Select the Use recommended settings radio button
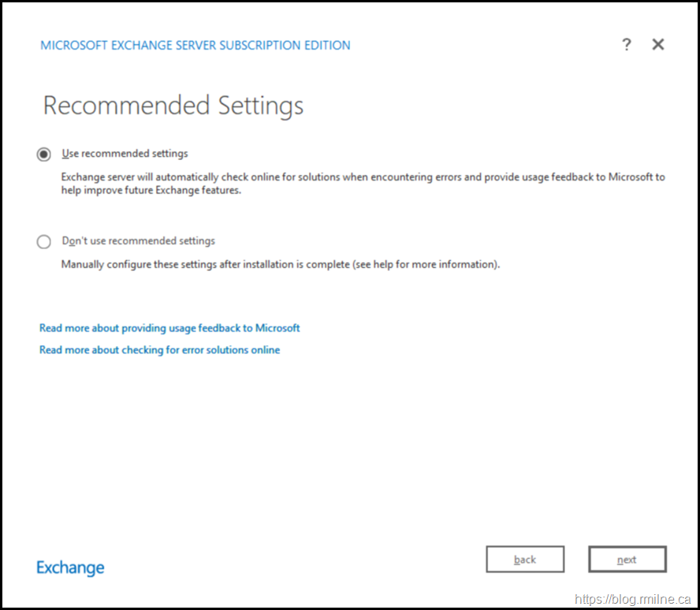The width and height of the screenshot is (700, 610). pyautogui.click(x=44, y=154)
